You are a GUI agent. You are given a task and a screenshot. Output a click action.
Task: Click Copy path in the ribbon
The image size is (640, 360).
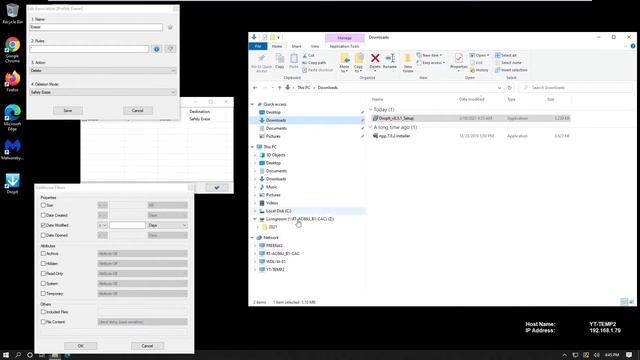[x=314, y=62]
